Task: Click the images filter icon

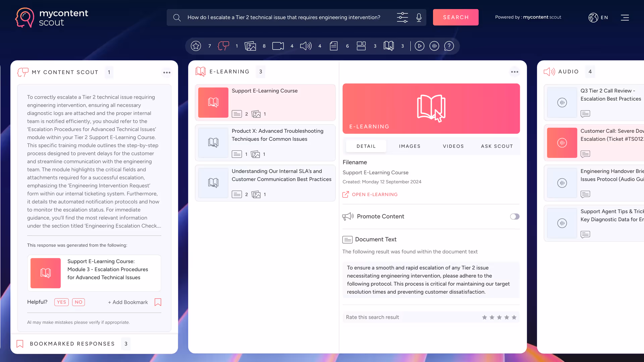Action: click(250, 46)
